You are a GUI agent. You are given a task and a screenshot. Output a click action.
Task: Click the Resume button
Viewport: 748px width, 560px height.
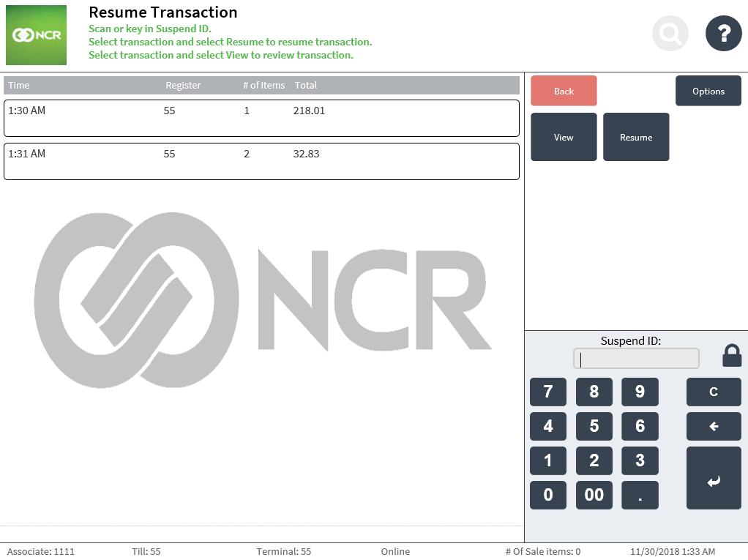636,137
